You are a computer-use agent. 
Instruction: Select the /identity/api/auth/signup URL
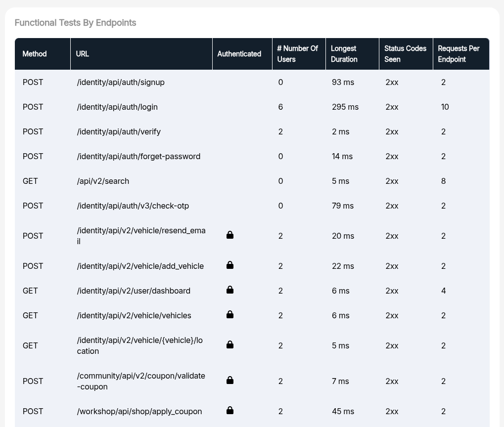point(121,82)
